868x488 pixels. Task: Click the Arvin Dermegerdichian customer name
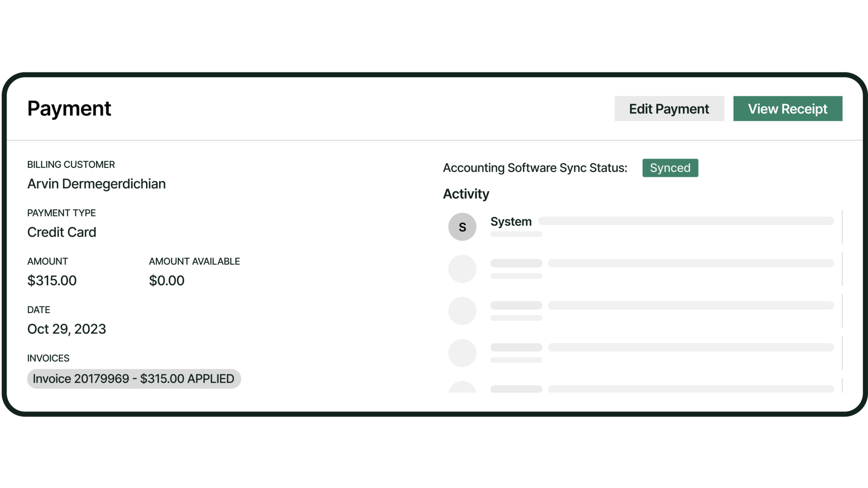(x=96, y=184)
